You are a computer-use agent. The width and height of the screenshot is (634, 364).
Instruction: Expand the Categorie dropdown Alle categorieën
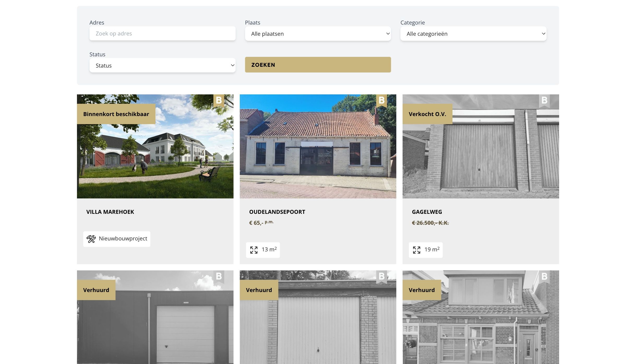(x=473, y=34)
